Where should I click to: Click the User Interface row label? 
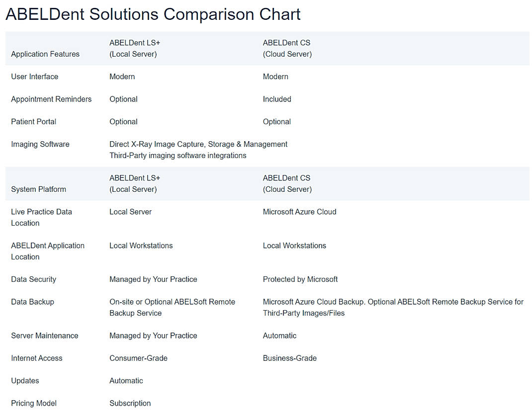pos(35,77)
